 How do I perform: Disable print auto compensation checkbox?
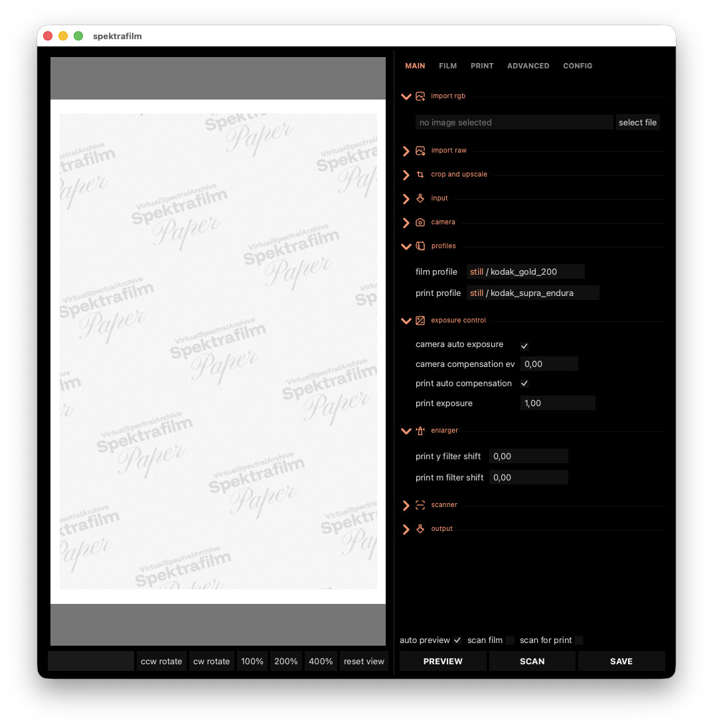click(524, 384)
